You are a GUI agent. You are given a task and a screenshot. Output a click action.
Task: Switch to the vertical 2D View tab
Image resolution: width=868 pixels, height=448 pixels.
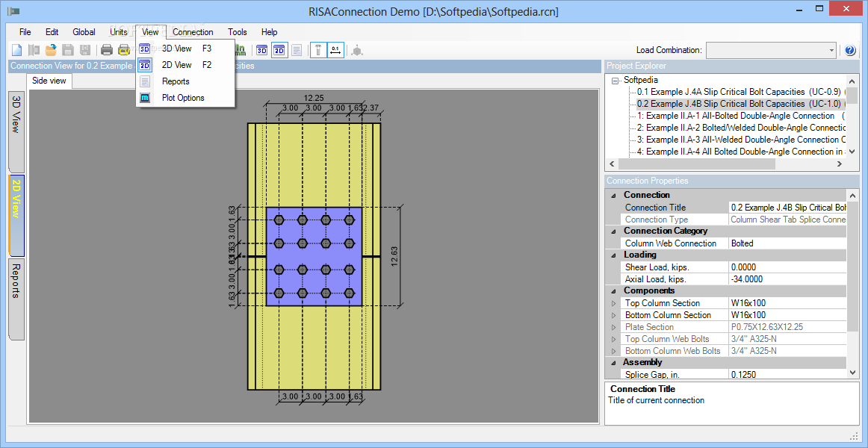tap(16, 216)
